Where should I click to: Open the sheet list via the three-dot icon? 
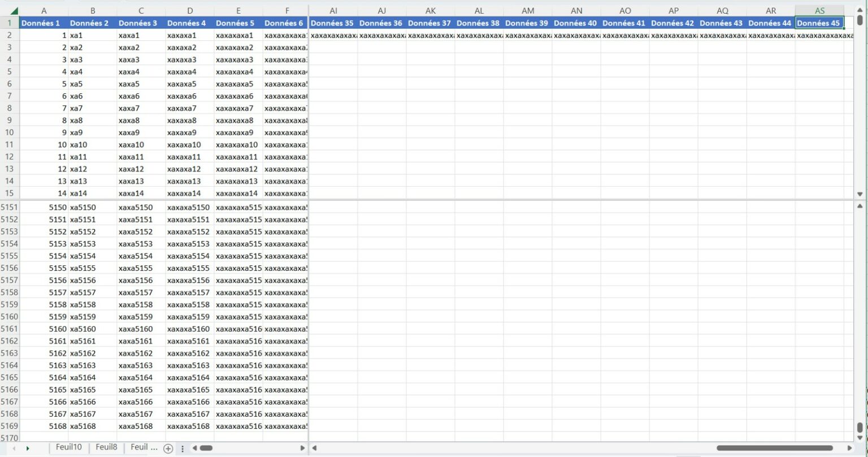point(183,447)
